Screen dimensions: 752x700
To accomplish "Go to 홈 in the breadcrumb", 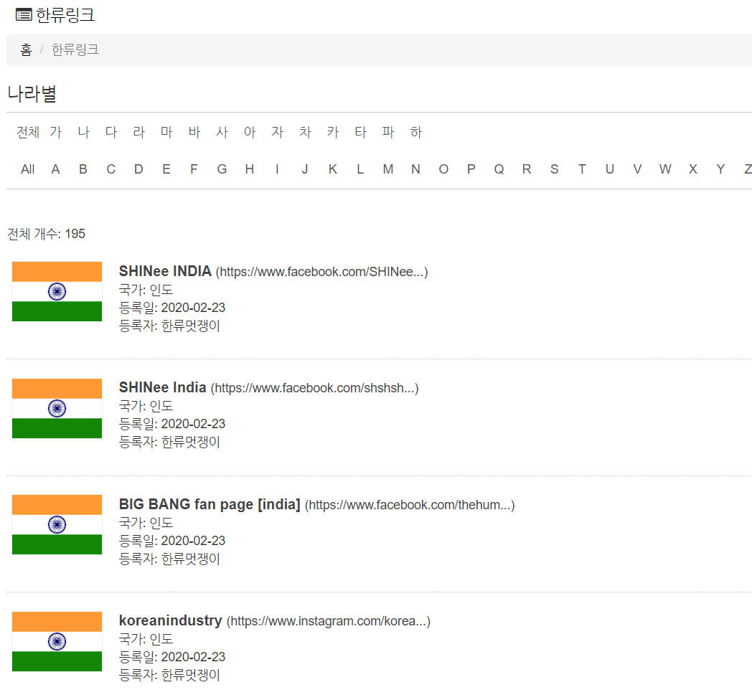I will [x=26, y=49].
